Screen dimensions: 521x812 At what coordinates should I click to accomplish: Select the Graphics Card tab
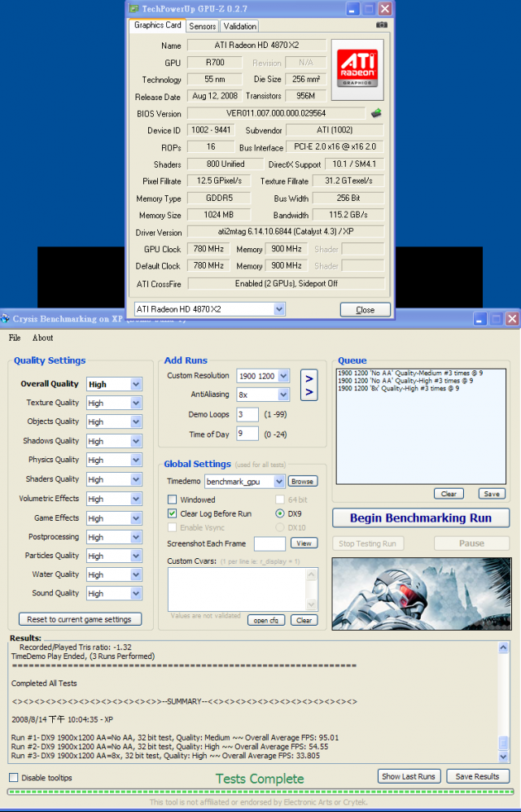pyautogui.click(x=157, y=25)
